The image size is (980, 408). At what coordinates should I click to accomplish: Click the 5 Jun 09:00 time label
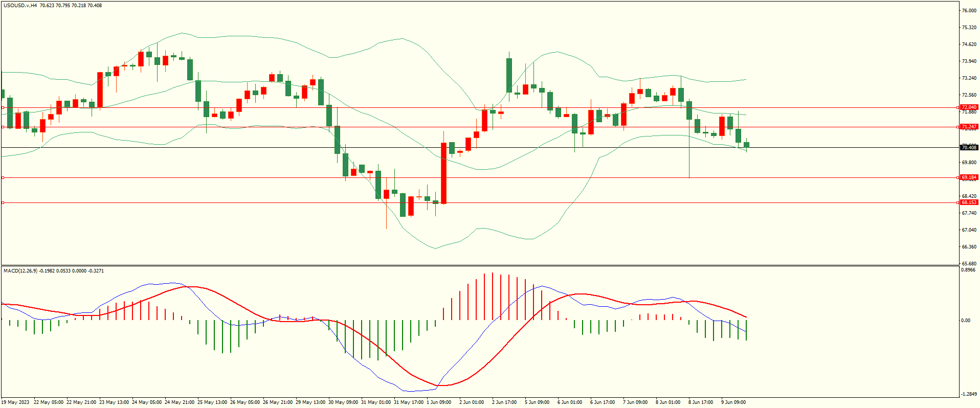pyautogui.click(x=537, y=402)
